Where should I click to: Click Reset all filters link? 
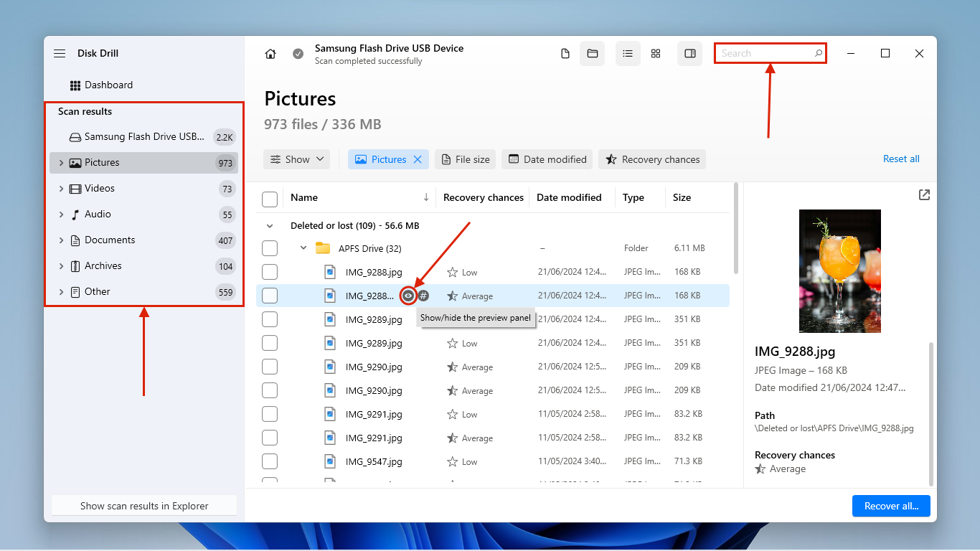(901, 159)
